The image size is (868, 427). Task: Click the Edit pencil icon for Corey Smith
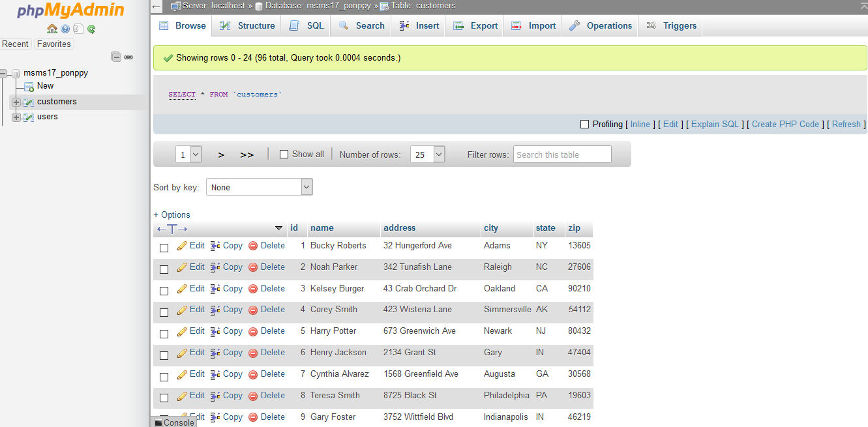click(x=183, y=310)
